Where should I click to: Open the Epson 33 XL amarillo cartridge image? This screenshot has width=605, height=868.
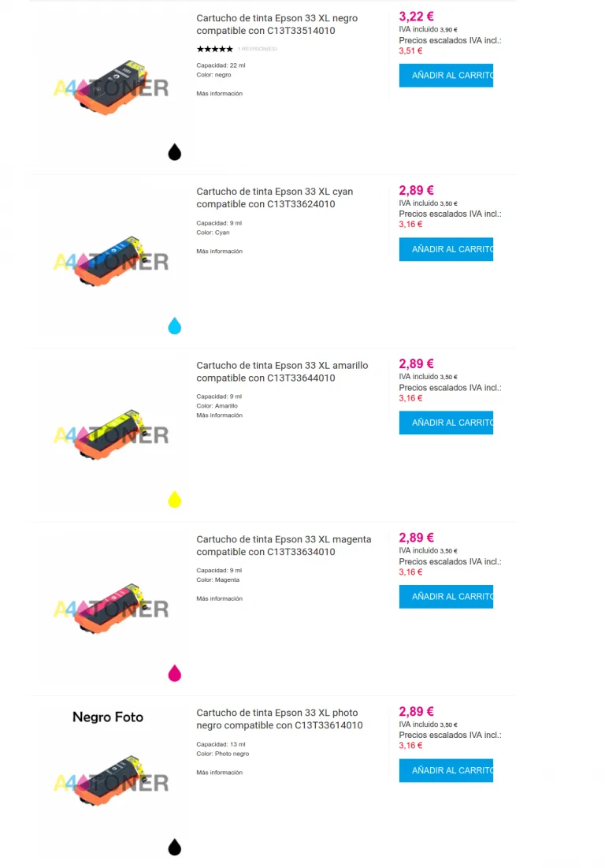pos(111,434)
